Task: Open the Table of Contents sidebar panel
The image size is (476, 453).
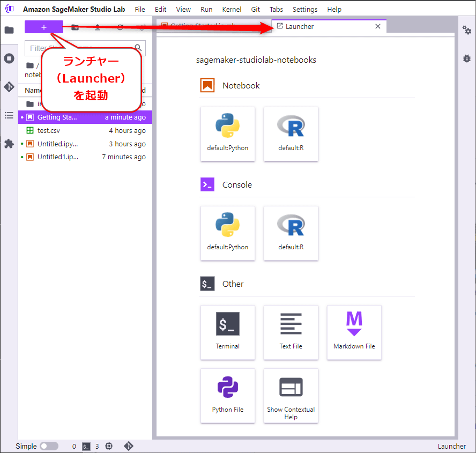Action: point(9,114)
